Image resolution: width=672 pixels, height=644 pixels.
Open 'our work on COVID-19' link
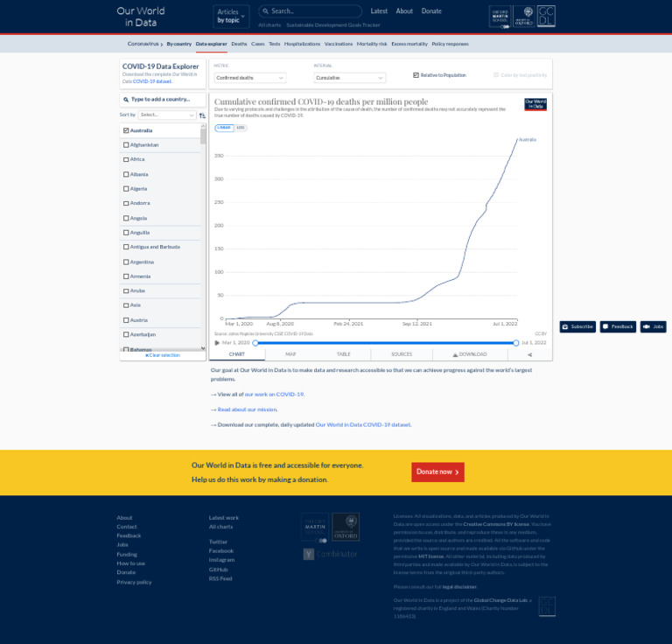[x=274, y=395]
